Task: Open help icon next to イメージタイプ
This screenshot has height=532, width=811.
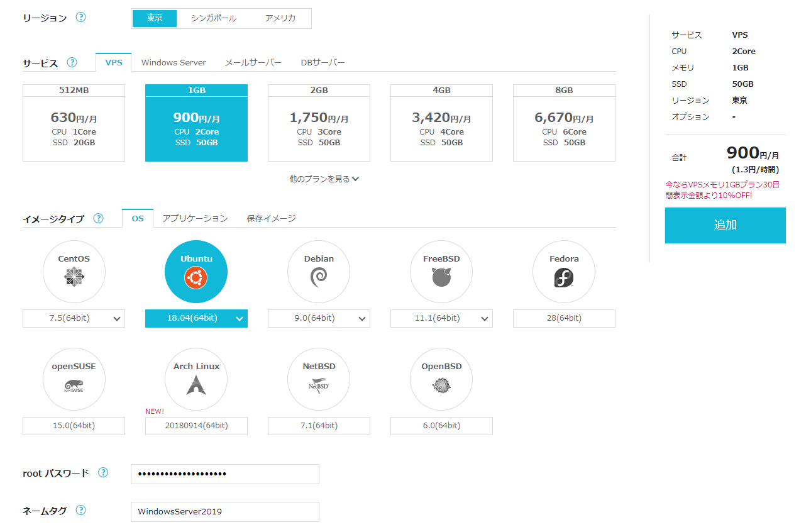Action: pyautogui.click(x=98, y=218)
